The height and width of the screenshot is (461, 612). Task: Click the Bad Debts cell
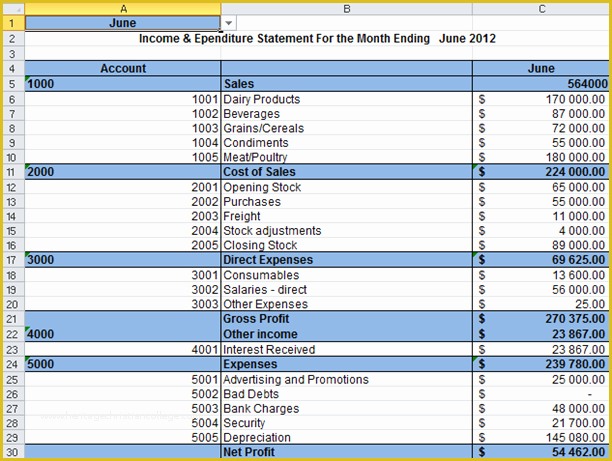point(347,394)
